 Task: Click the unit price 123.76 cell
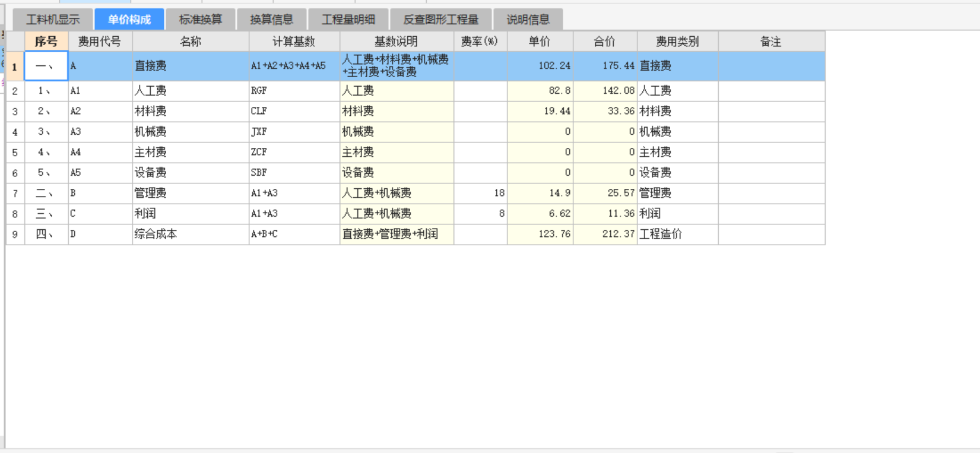[540, 235]
